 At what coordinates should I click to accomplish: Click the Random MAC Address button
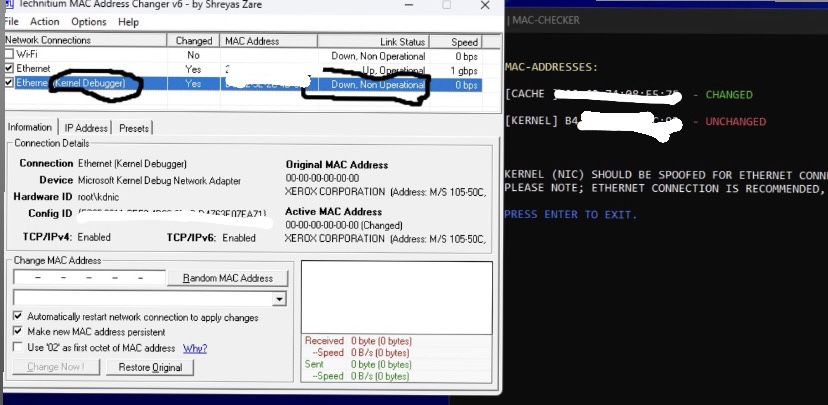point(228,278)
